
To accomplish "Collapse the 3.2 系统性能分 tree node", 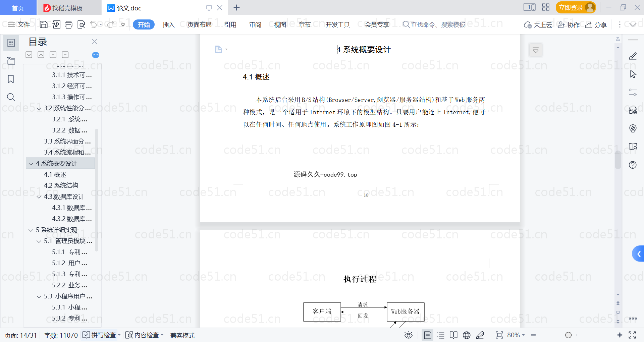I will [39, 108].
